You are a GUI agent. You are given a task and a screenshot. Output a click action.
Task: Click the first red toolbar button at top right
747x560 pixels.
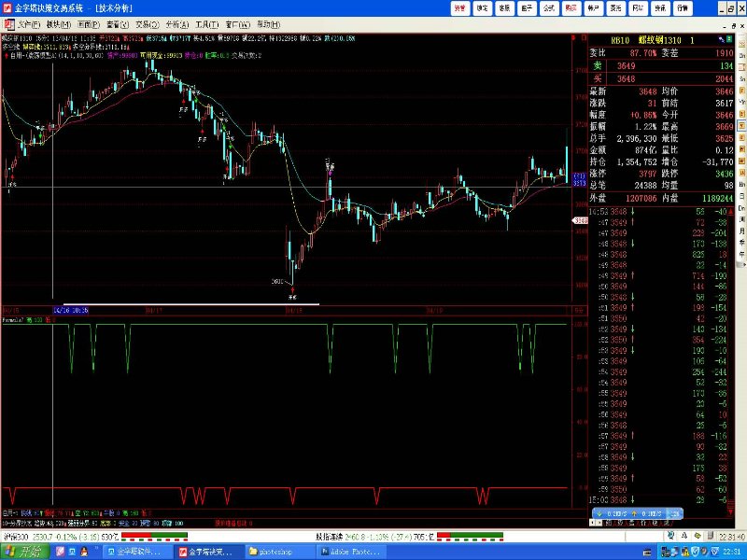click(x=459, y=7)
